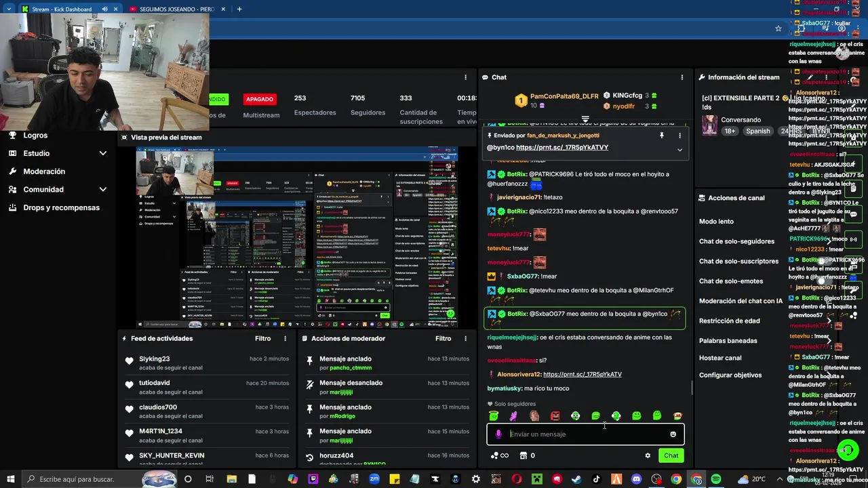This screenshot has width=868, height=488.
Task: Open Acciones de moderador three-dot menu
Action: [x=465, y=338]
